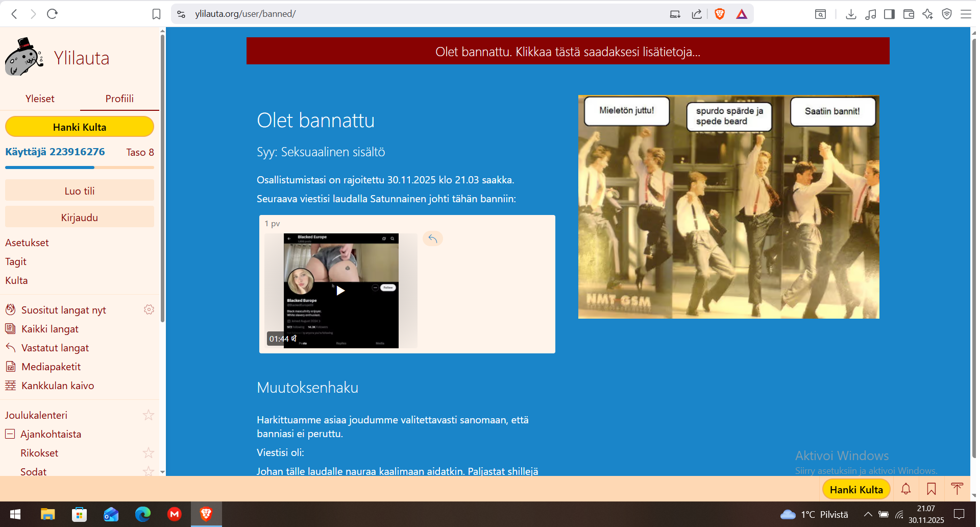
Task: Click the Luo tili button
Action: (x=80, y=190)
